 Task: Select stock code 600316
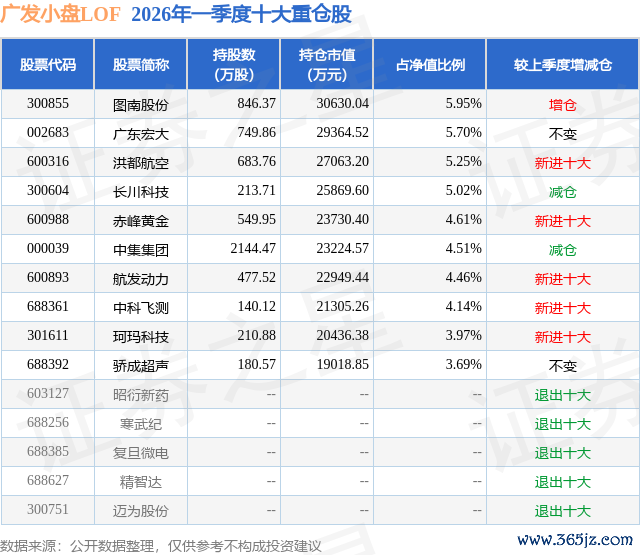click(x=48, y=162)
